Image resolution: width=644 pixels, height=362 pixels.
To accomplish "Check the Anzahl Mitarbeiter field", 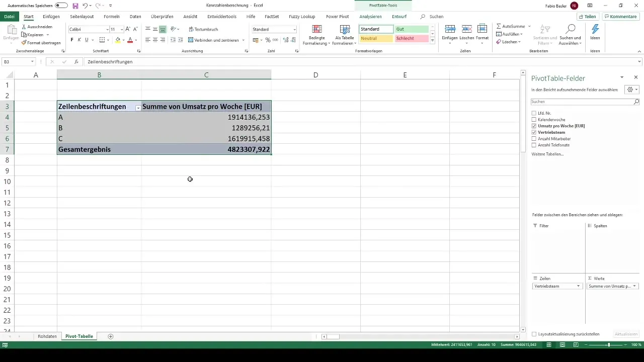I will pyautogui.click(x=534, y=139).
